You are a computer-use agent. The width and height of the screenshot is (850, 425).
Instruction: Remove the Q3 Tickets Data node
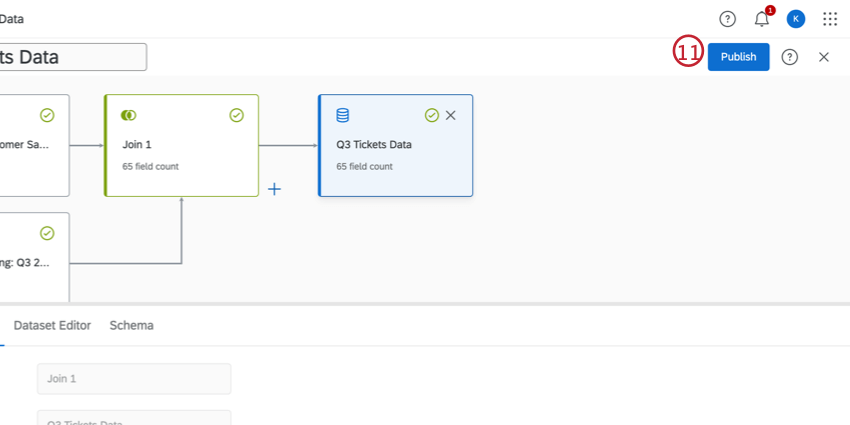[451, 115]
